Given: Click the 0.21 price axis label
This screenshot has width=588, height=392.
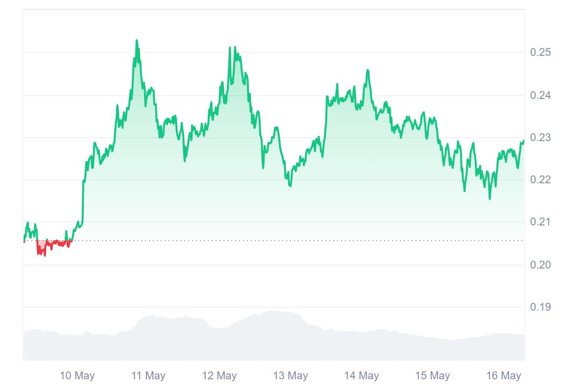Looking at the screenshot, I should (540, 222).
